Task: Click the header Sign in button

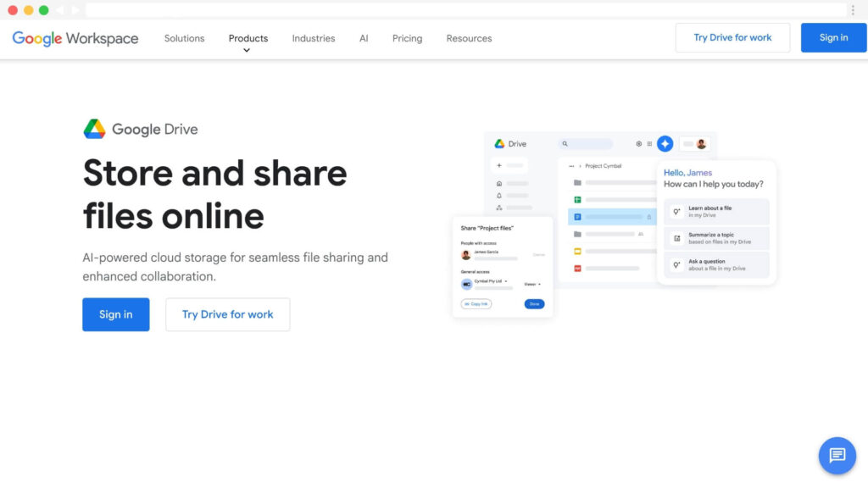Action: tap(833, 37)
